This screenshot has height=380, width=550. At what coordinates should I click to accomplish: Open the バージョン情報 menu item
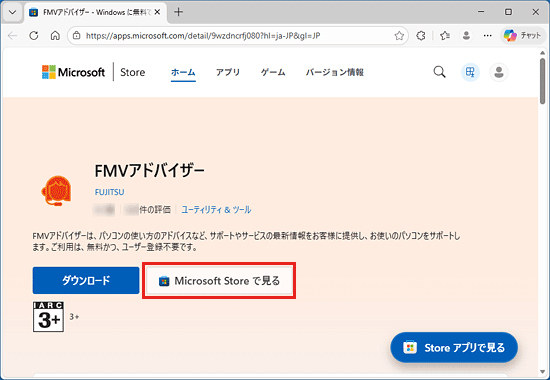(335, 72)
